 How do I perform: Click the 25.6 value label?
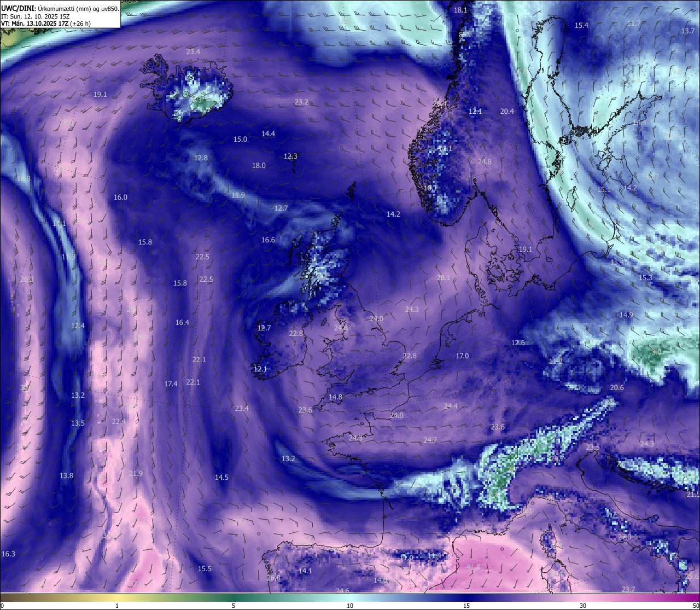coord(692,577)
